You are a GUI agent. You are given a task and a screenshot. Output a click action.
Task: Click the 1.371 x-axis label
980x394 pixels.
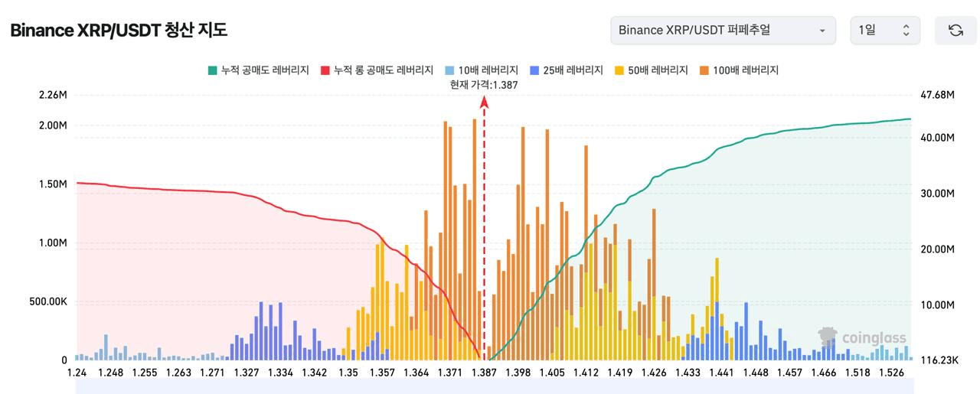449,373
